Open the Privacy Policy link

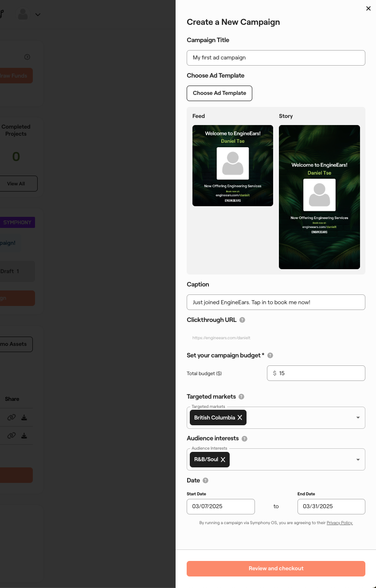[x=340, y=523]
